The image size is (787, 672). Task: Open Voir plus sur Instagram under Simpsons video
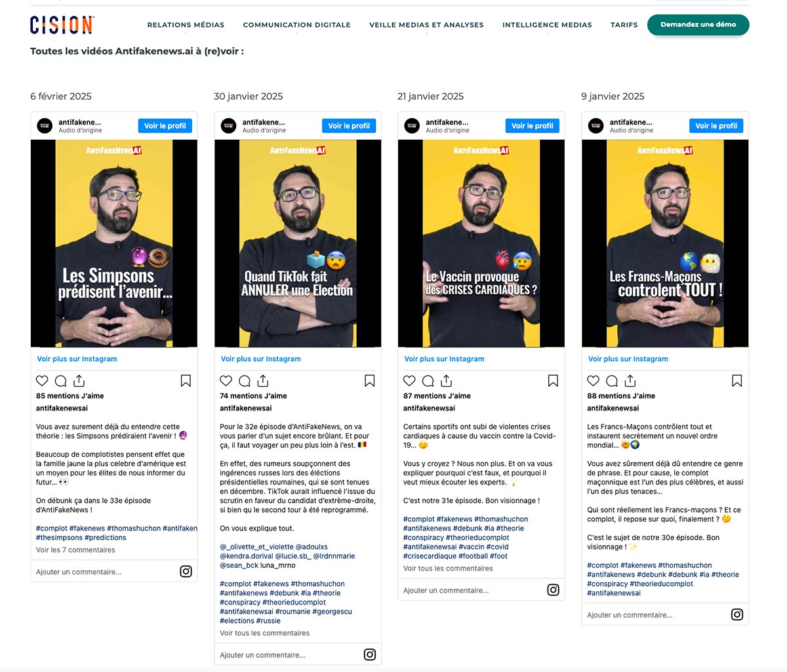click(77, 359)
